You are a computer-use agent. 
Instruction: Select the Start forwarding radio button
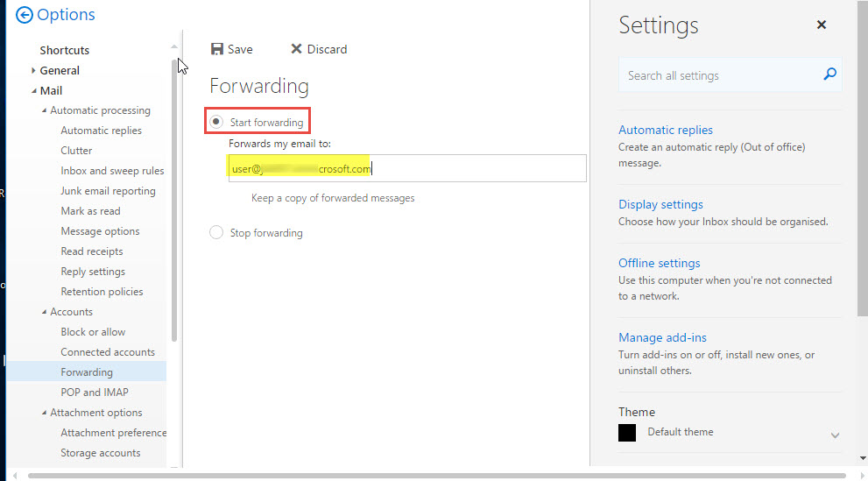click(216, 121)
